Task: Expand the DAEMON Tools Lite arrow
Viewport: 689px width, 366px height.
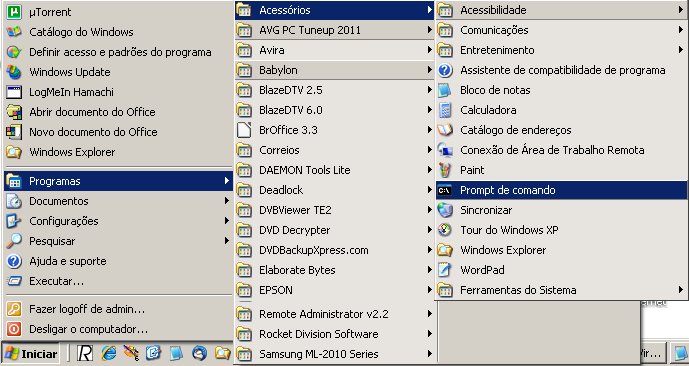Action: [429, 170]
